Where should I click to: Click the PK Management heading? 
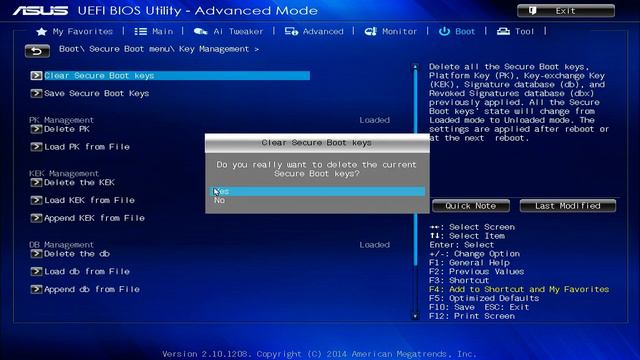point(61,120)
